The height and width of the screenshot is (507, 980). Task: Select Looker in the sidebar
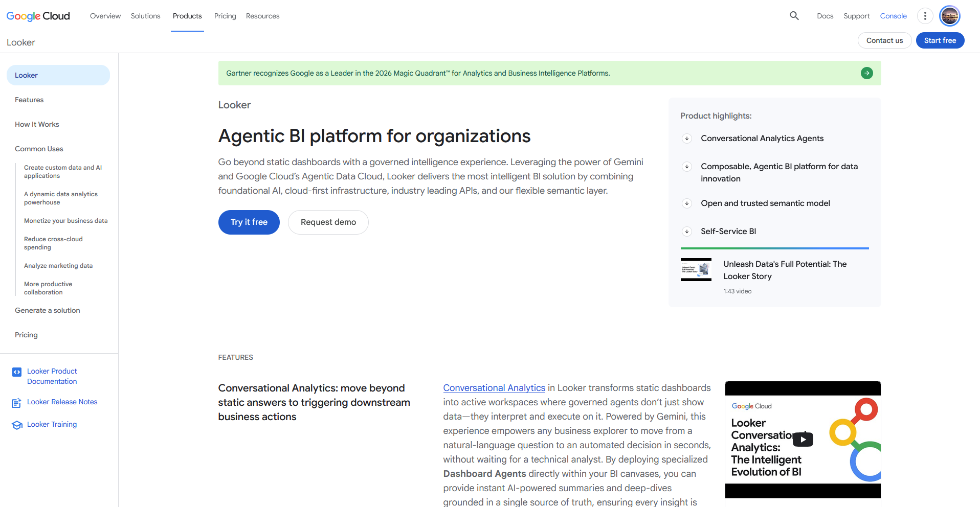point(58,75)
